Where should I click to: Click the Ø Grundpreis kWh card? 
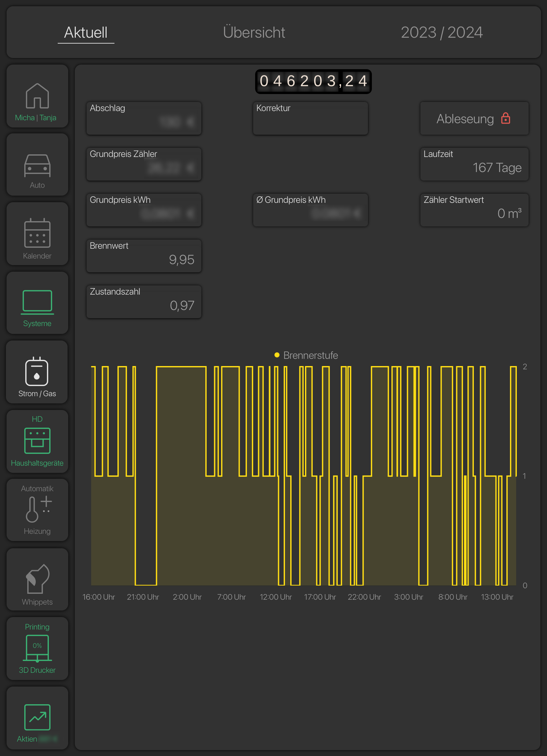click(x=310, y=210)
